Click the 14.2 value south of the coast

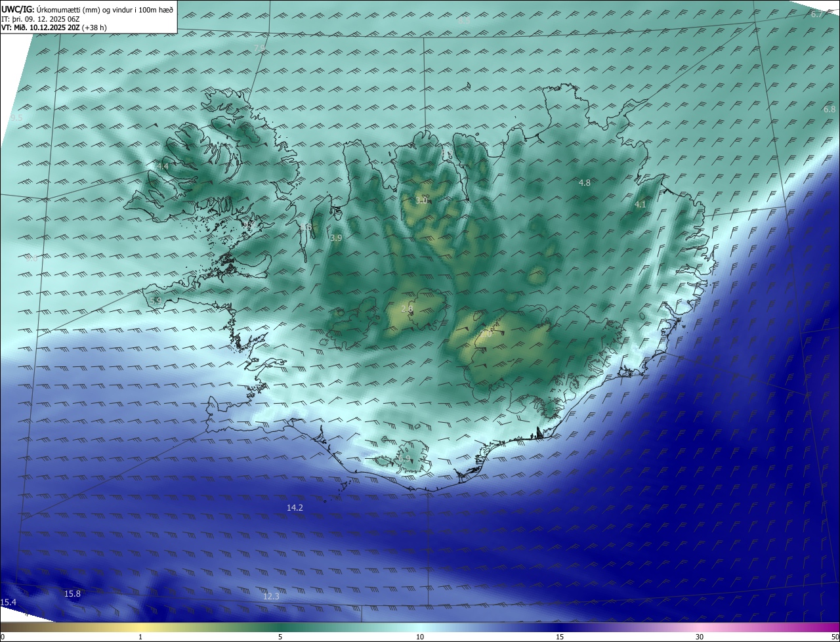295,508
